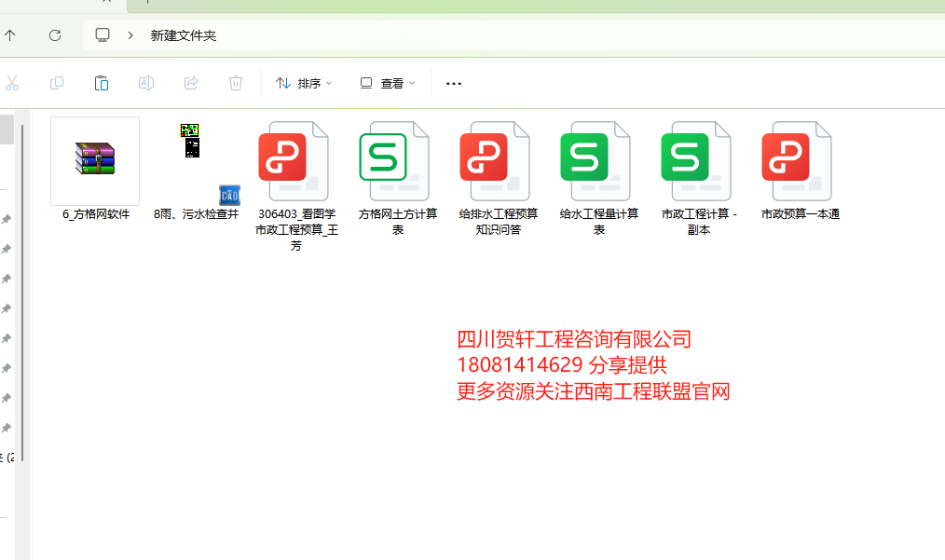
Task: Expand the breadcrumb chevron before 新建文件夹
Action: click(131, 35)
